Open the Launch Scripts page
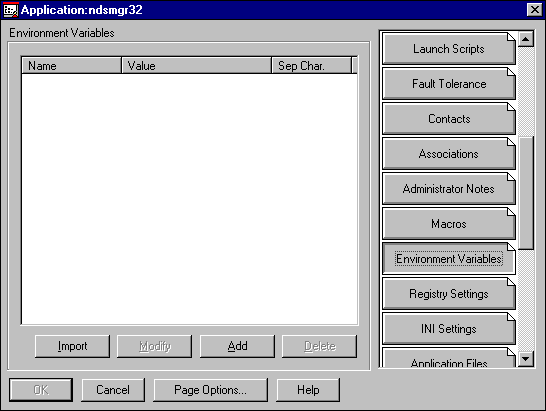This screenshot has height=411, width=546. pos(448,49)
